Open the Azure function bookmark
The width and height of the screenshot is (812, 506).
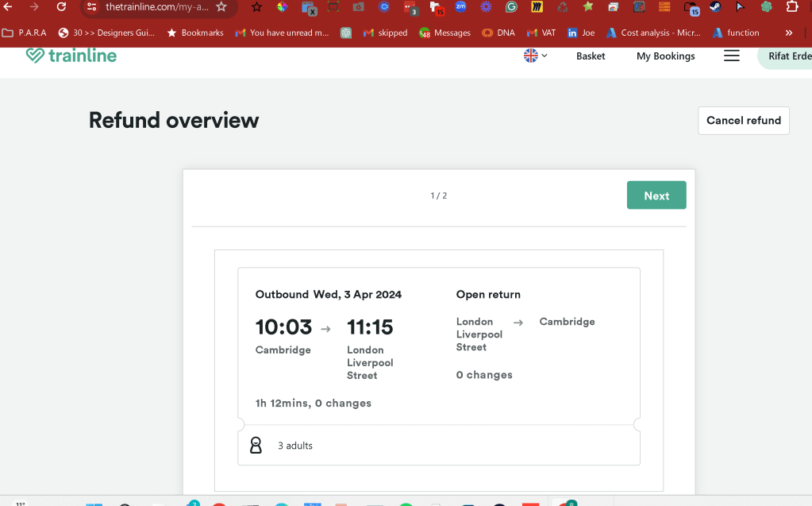pos(736,33)
